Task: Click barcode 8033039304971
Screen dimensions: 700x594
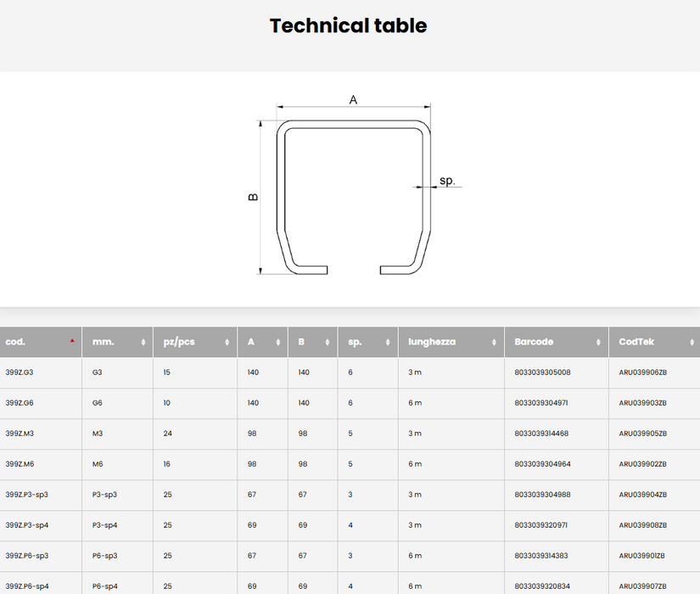Action: tap(541, 403)
